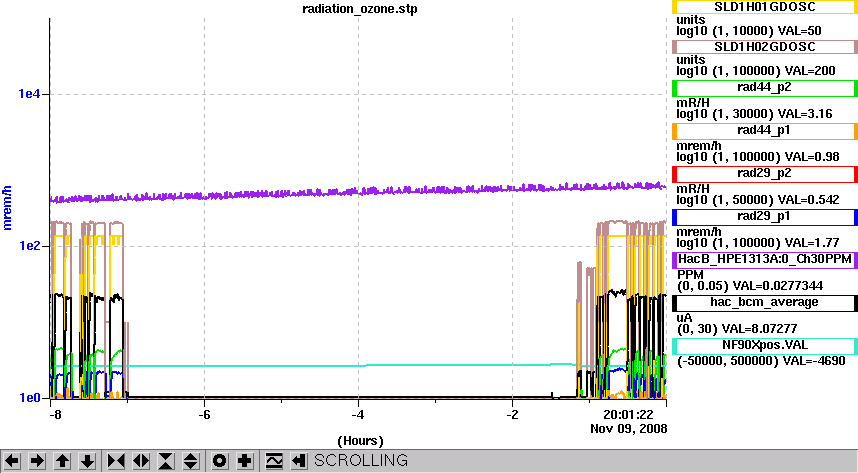Viewport: 858px width, 473px height.
Task: Click the uA units label under hac_bcm_average
Action: 684,318
